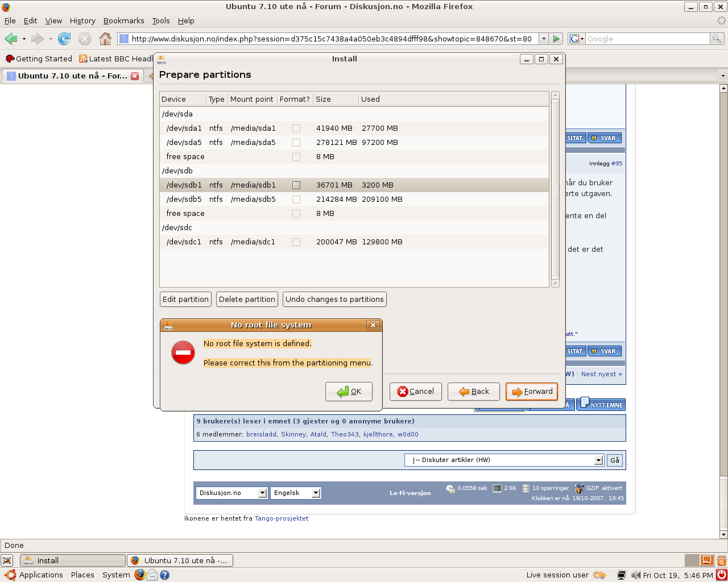Open Getting Started bookmark

39,59
